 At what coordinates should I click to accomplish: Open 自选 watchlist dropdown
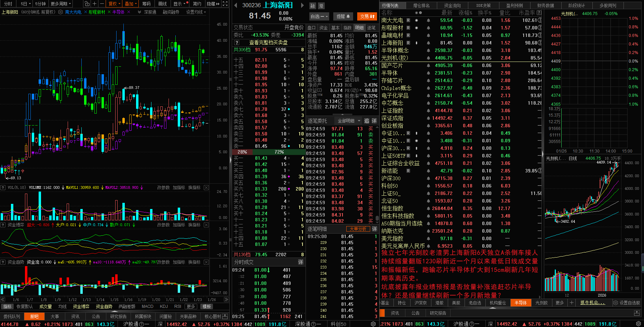(x=319, y=16)
